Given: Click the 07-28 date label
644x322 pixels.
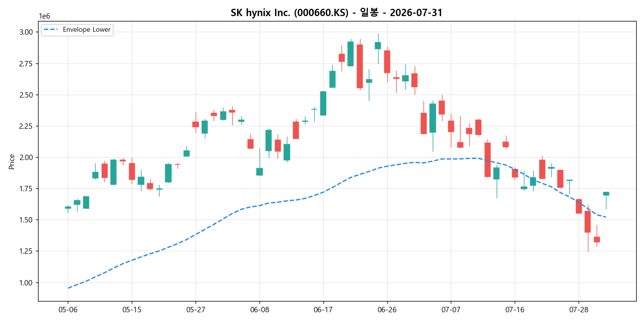Looking at the screenshot, I should point(579,310).
